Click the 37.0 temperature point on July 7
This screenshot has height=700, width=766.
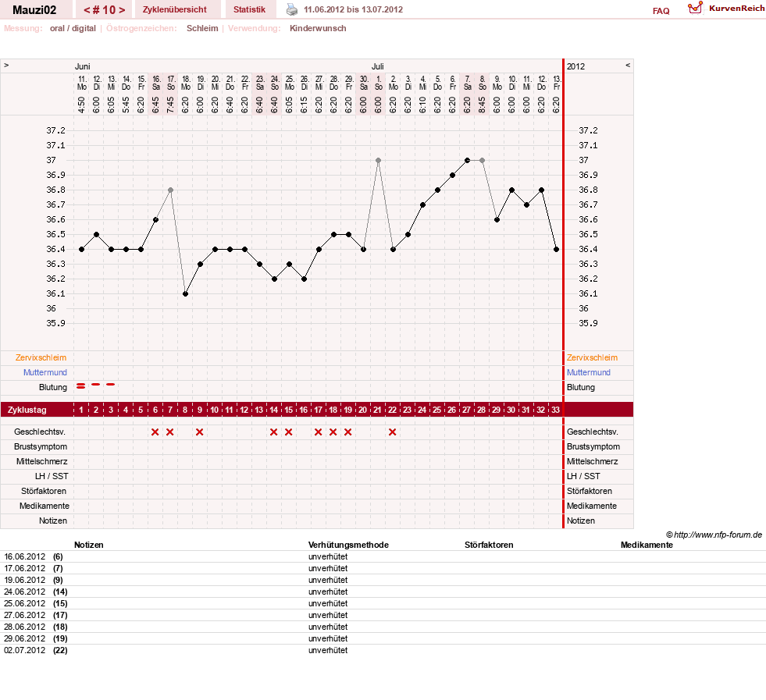coord(467,160)
